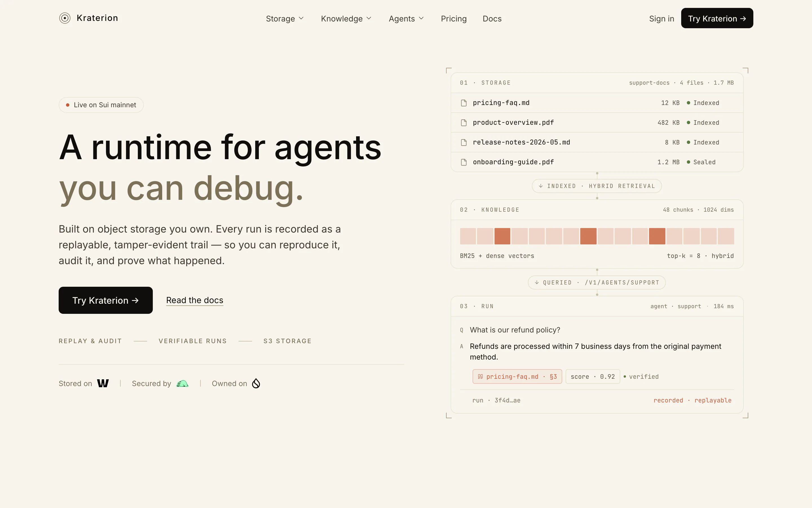Expand the Knowledge menu chevron

tap(369, 18)
